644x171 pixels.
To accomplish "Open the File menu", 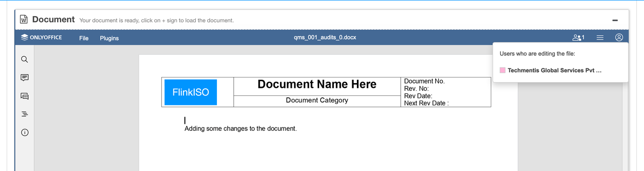I will [84, 38].
